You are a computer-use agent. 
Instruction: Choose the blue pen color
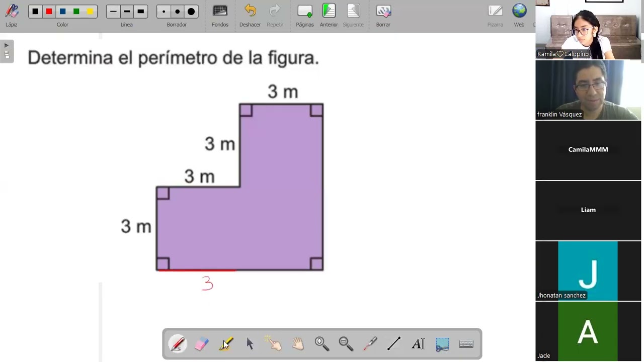point(62,12)
